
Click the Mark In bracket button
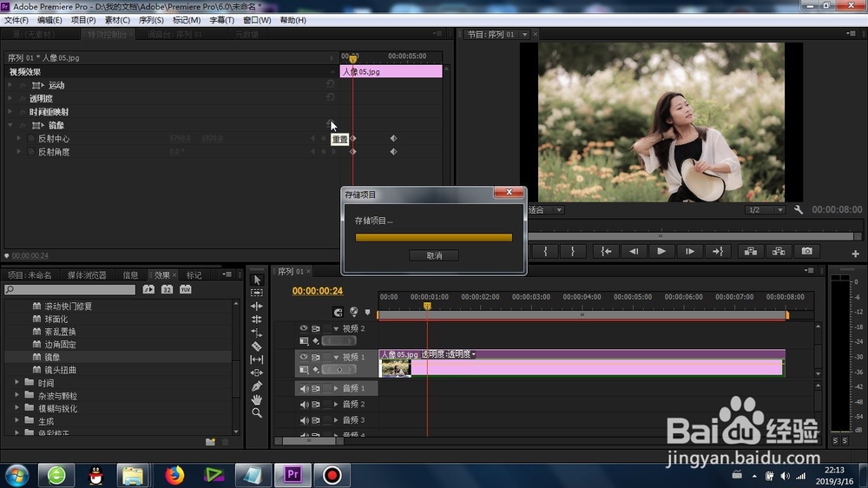(546, 251)
